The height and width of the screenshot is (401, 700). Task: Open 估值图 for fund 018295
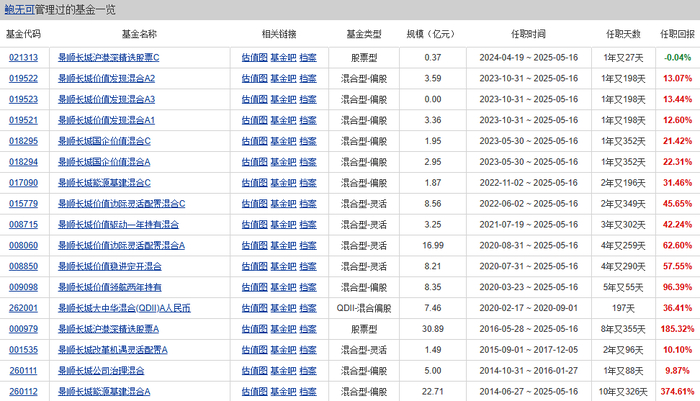[254, 141]
